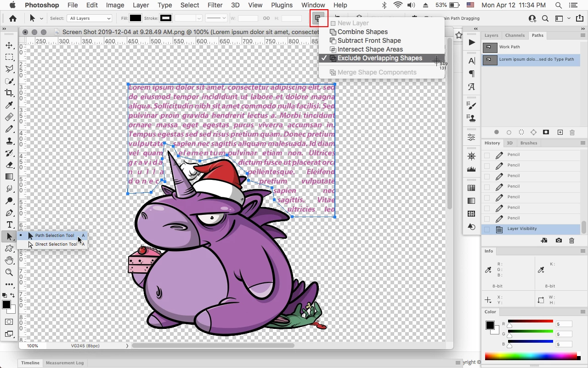Viewport: 588px width, 368px height.
Task: Select the Zoom tool
Action: [x=9, y=272]
